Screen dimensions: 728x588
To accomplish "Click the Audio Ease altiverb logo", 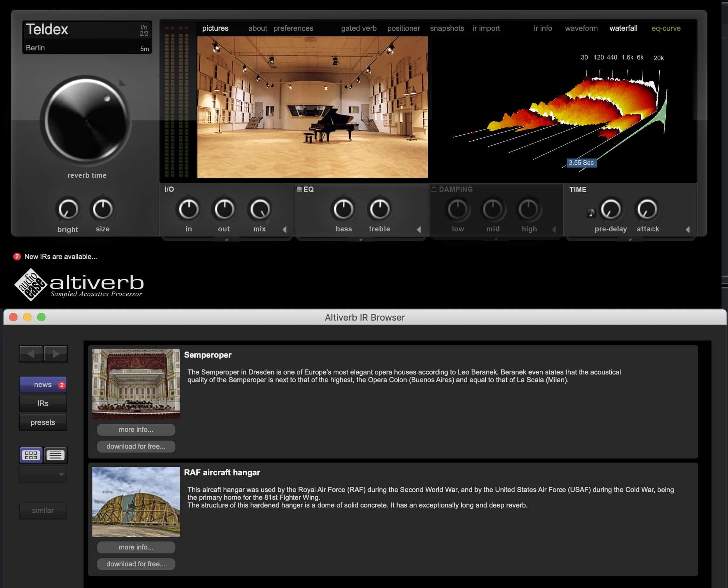I will [79, 285].
